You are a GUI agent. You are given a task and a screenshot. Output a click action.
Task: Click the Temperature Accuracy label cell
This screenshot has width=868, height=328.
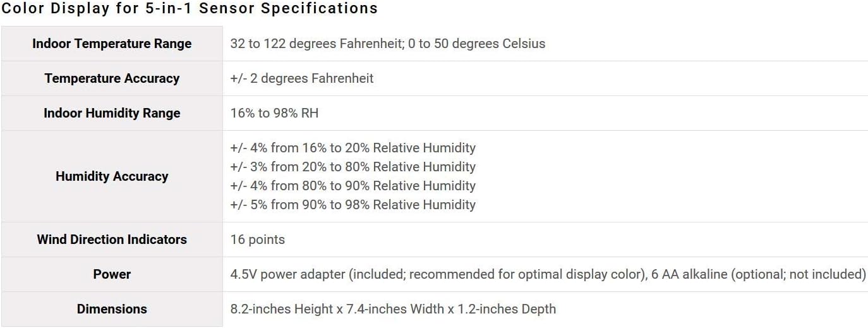[112, 78]
